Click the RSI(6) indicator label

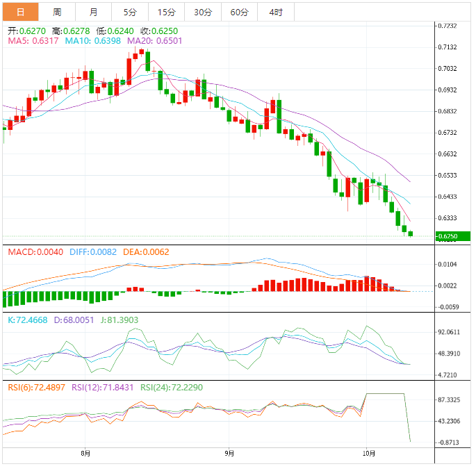point(35,387)
